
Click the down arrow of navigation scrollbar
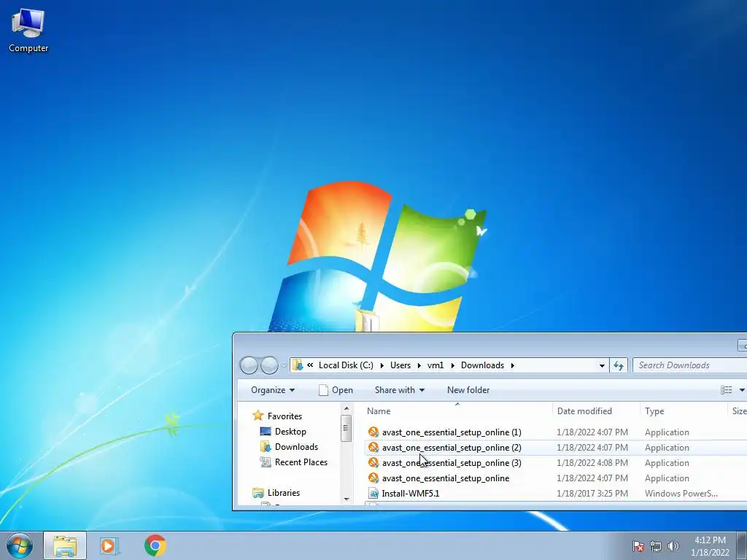(347, 499)
